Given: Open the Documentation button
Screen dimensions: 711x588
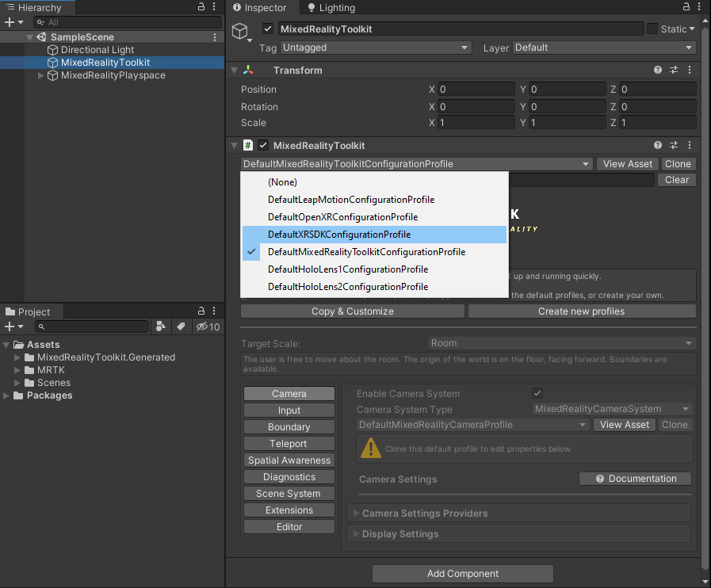Looking at the screenshot, I should pos(635,479).
